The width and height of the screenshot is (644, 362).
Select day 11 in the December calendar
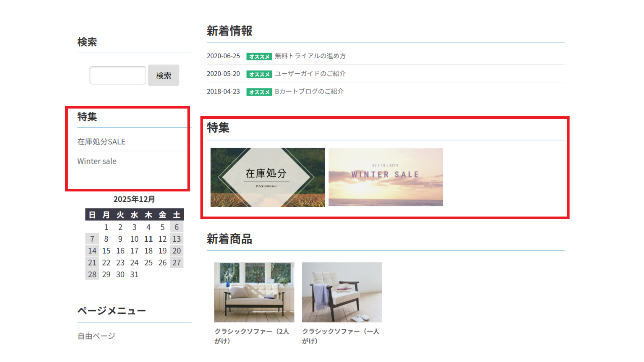148,239
